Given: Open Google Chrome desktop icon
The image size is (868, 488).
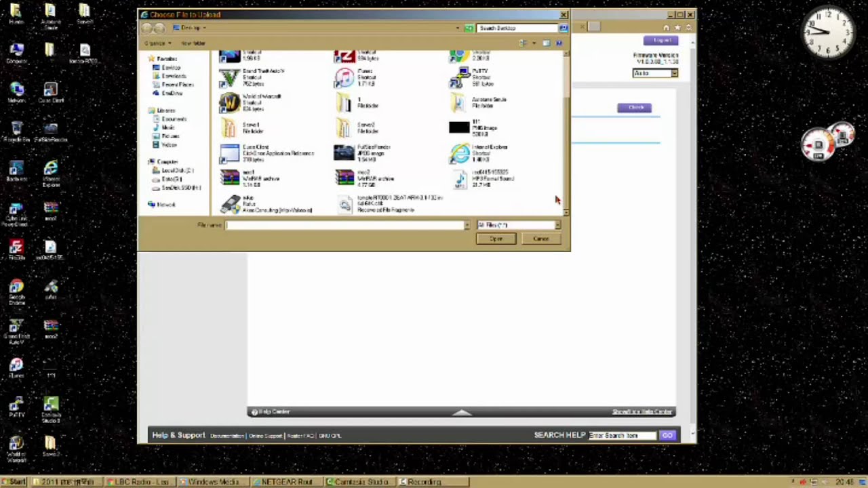Looking at the screenshot, I should point(16,293).
